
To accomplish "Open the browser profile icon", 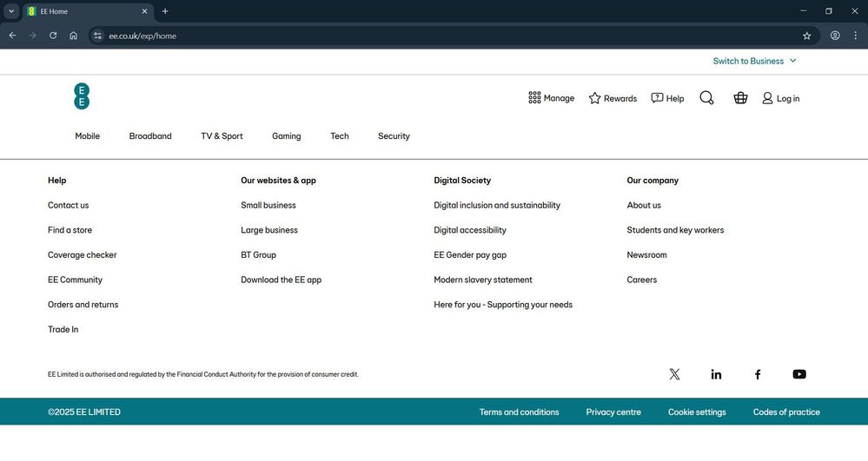I will pos(835,36).
